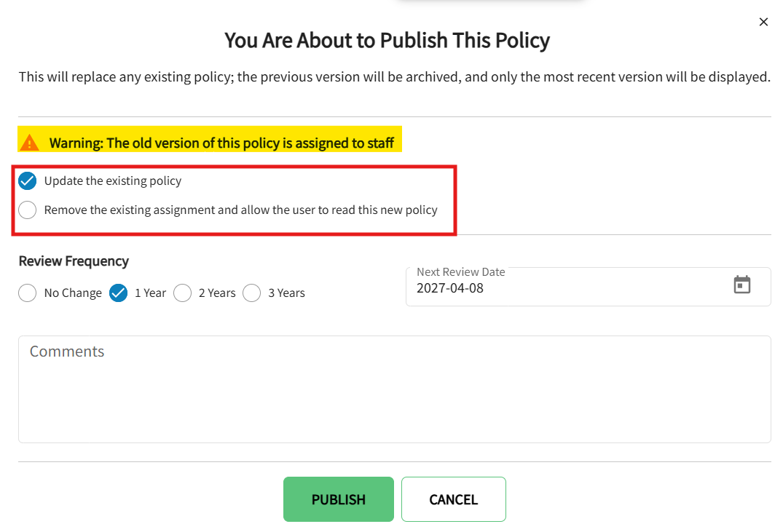The width and height of the screenshot is (783, 532).
Task: Click the warning triangle icon
Action: (28, 142)
